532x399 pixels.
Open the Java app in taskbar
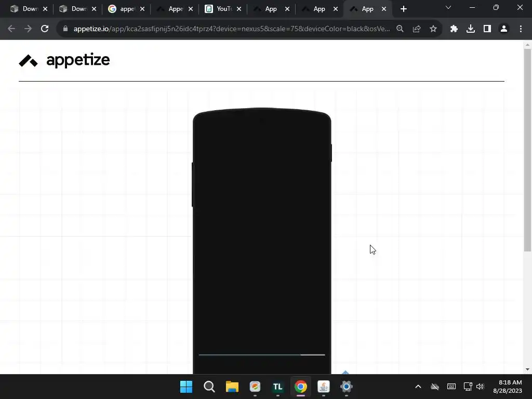[x=324, y=387]
